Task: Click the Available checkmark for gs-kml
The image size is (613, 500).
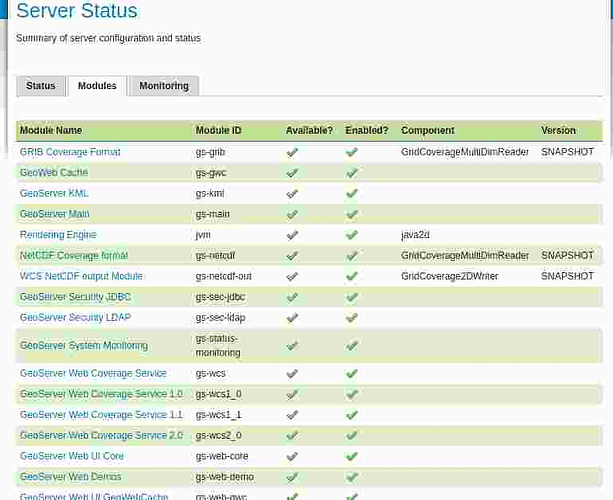Action: click(x=292, y=194)
